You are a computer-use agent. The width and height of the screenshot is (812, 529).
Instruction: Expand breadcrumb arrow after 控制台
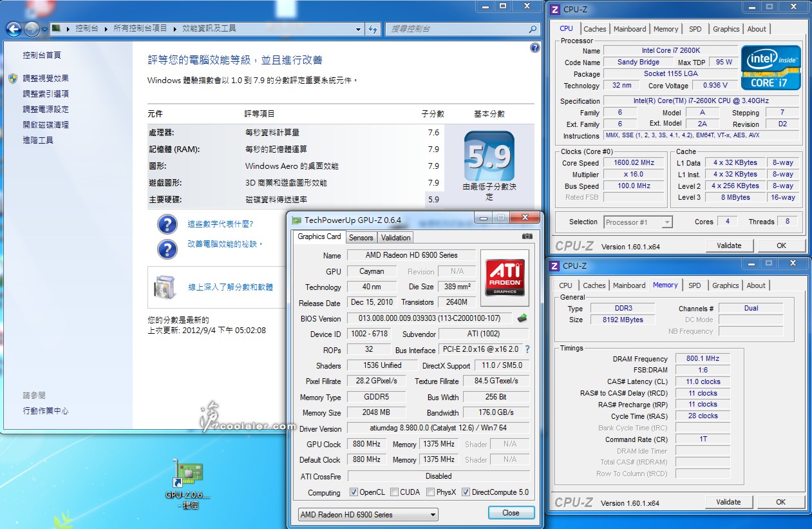pos(106,28)
